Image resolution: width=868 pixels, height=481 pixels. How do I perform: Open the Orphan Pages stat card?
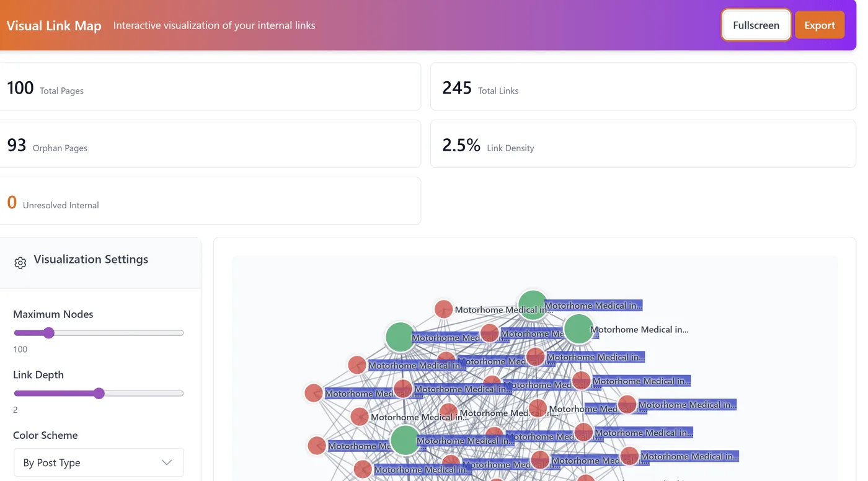click(210, 144)
